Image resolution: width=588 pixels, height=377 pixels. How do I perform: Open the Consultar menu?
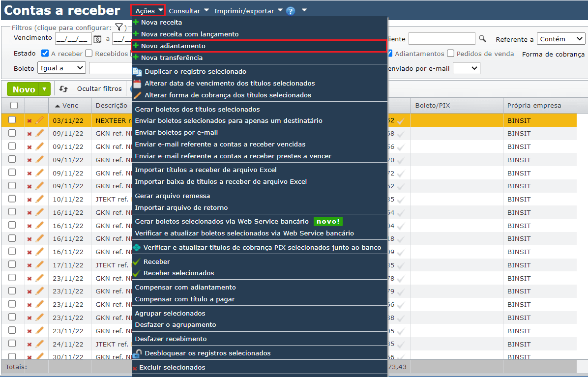(x=188, y=11)
